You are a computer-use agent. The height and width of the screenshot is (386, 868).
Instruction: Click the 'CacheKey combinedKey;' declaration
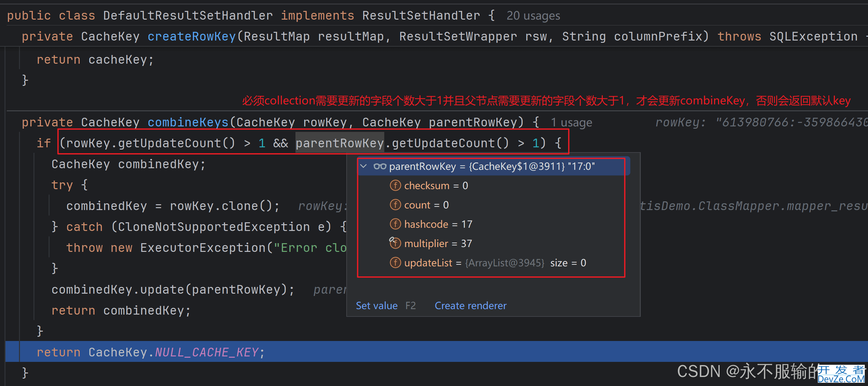click(128, 164)
